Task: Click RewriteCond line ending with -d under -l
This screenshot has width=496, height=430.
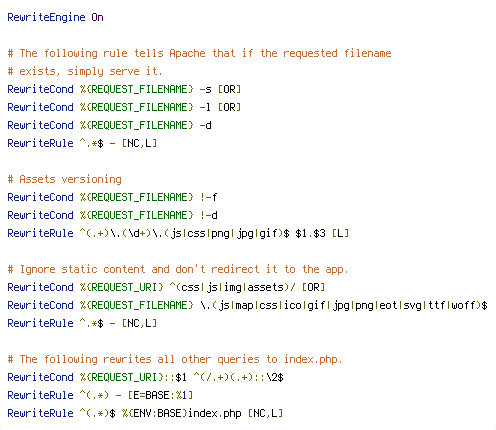Action: tap(109, 125)
